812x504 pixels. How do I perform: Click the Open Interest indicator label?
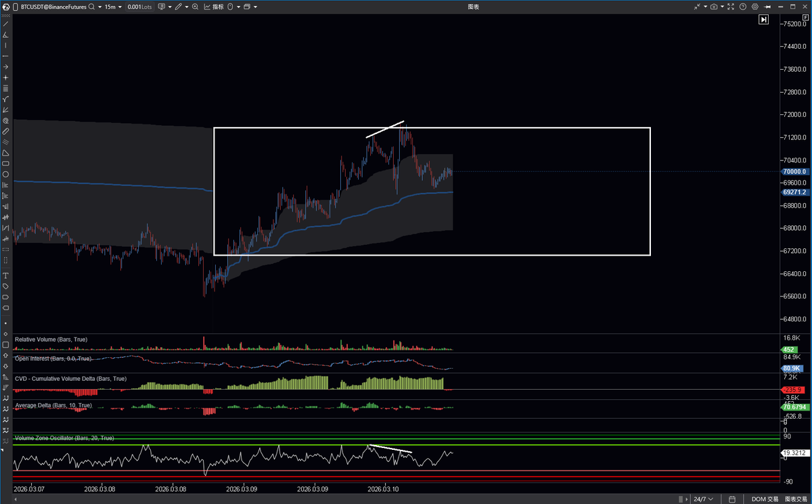[53, 358]
